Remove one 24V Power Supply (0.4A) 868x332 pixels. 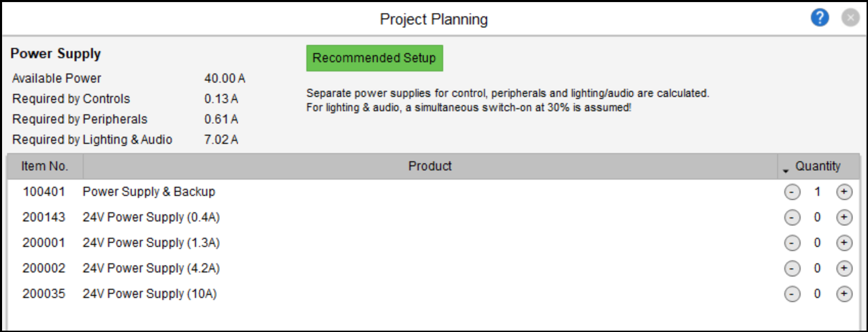point(792,218)
